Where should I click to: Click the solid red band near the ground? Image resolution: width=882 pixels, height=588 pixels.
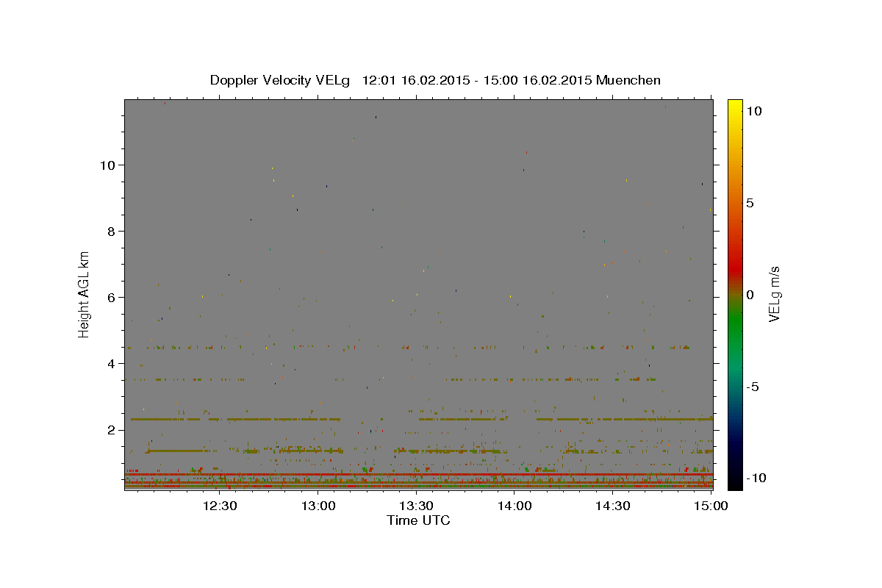coord(418,475)
